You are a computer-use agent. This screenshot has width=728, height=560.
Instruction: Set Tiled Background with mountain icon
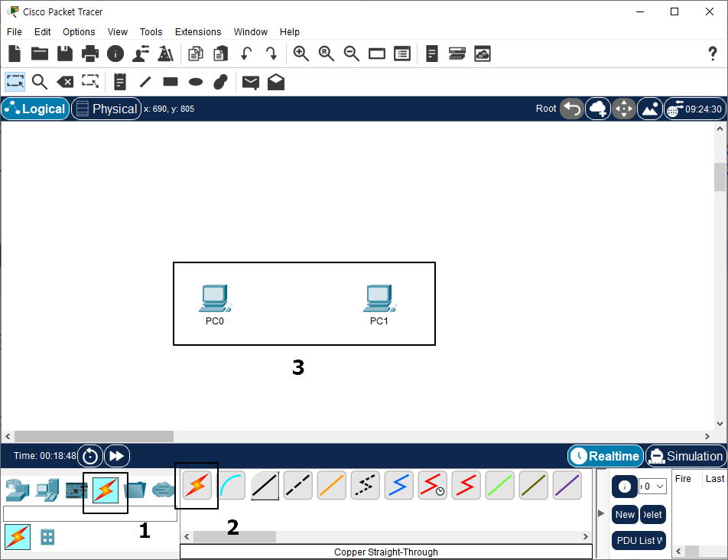(x=649, y=109)
